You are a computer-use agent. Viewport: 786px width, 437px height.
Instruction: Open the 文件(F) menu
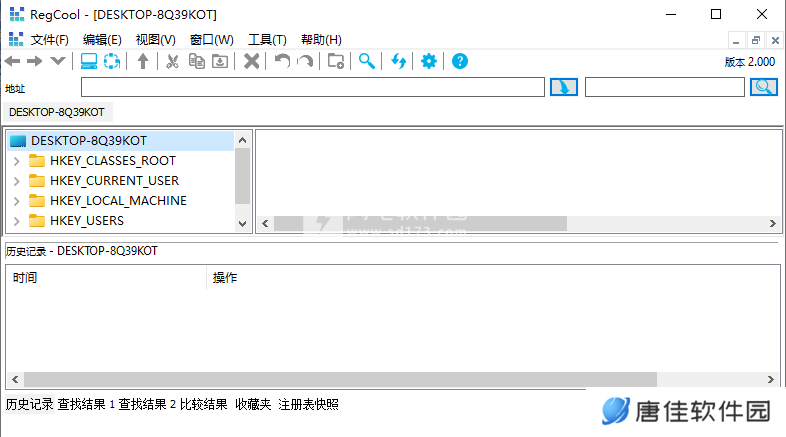click(x=50, y=40)
